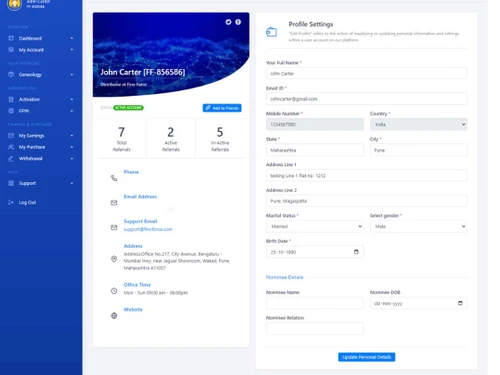Click the Active Account status badge
The width and height of the screenshot is (500, 375).
click(128, 108)
